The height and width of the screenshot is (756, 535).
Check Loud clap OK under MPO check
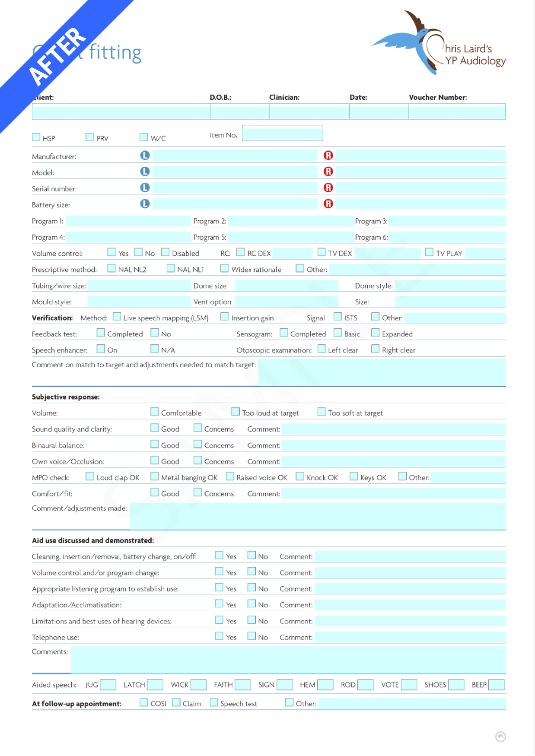pos(90,476)
